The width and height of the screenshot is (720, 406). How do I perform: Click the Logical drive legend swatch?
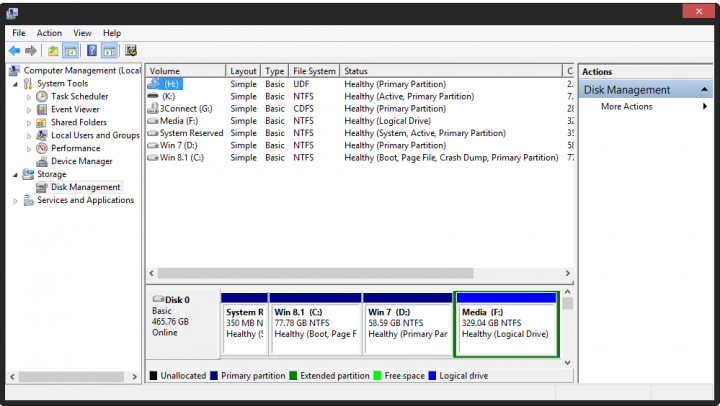[x=432, y=376]
